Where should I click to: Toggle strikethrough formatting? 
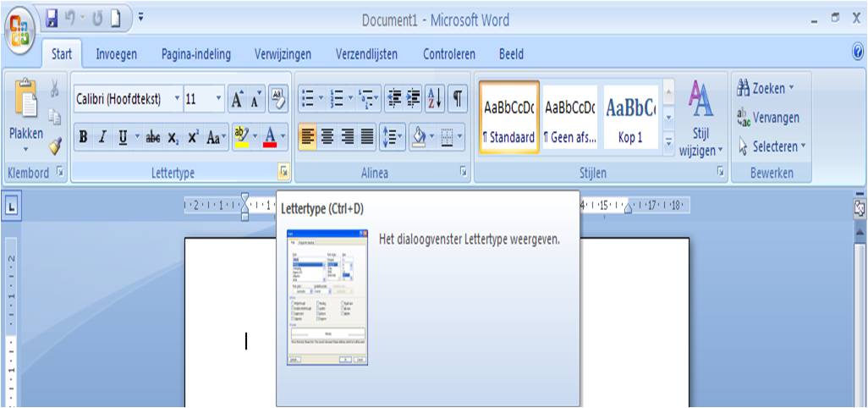pos(153,137)
